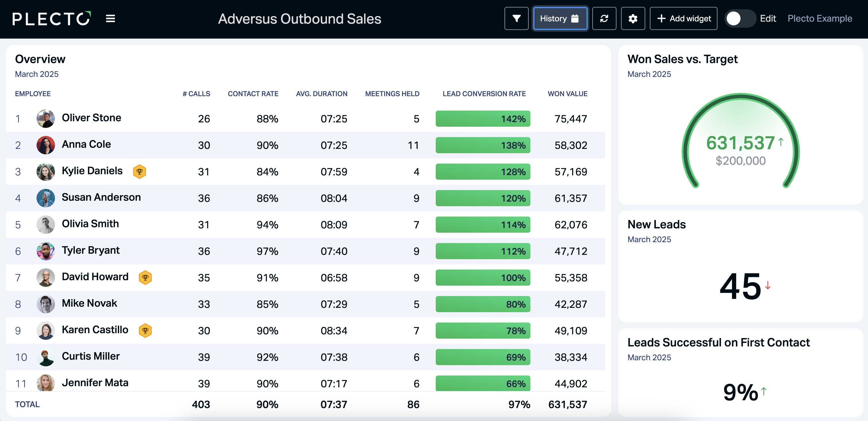868x421 pixels.
Task: Sort by the # CALLS column header
Action: (196, 94)
